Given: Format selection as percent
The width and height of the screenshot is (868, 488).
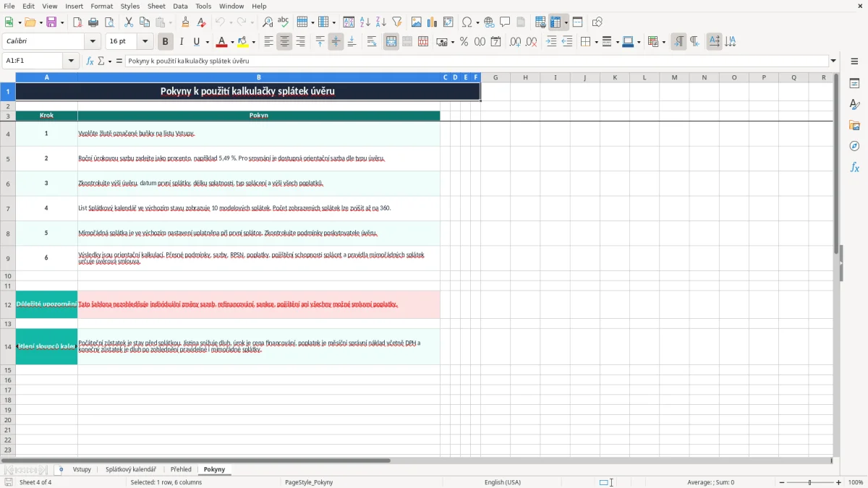Looking at the screenshot, I should [464, 42].
